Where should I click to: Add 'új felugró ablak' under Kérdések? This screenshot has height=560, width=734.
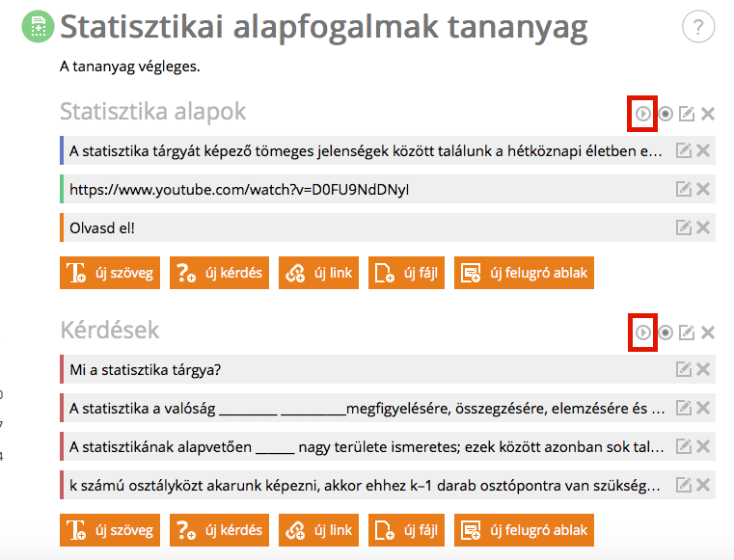[525, 530]
